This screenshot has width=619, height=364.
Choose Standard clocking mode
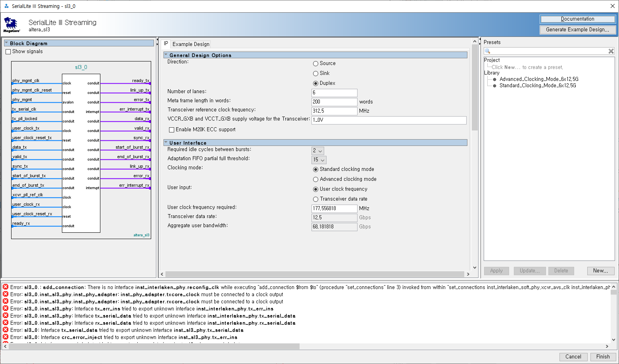(x=316, y=169)
